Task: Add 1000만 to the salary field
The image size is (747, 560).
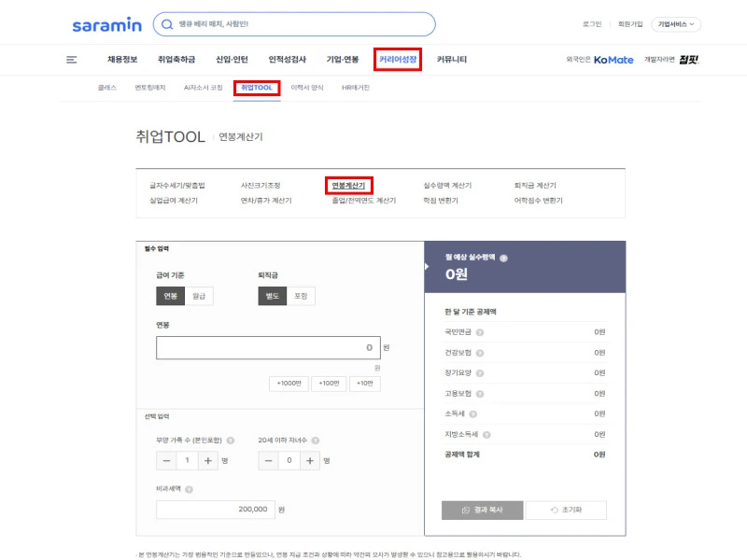Action: pyautogui.click(x=289, y=383)
